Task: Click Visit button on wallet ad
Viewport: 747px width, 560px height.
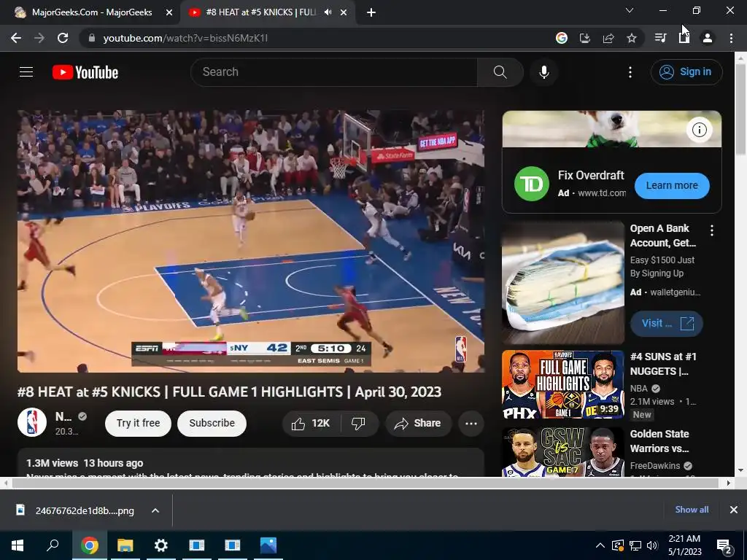Action: click(x=667, y=324)
